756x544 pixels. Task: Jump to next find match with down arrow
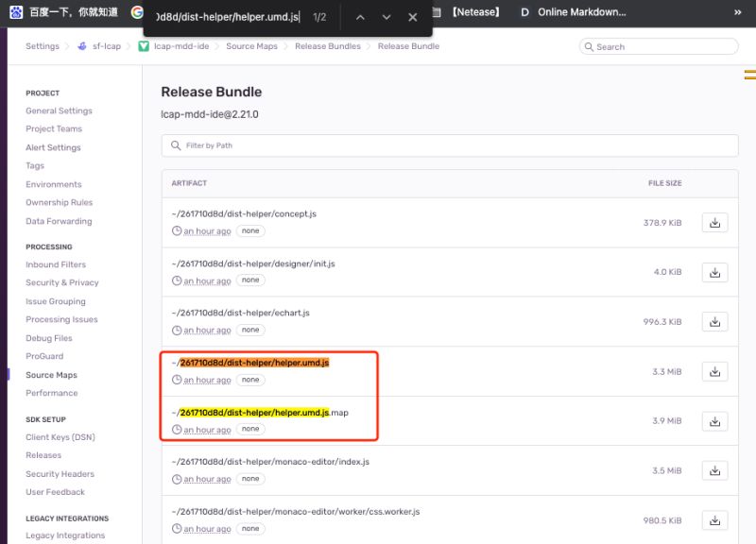pyautogui.click(x=386, y=17)
